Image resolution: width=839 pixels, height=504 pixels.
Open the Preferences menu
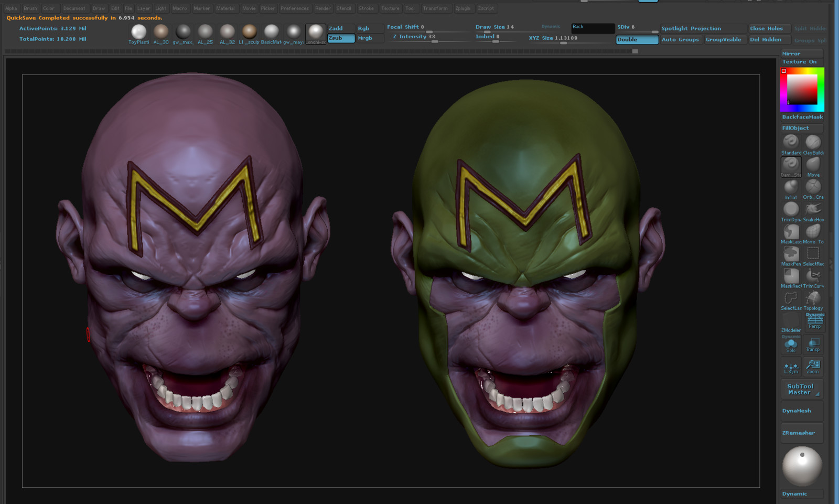295,8
